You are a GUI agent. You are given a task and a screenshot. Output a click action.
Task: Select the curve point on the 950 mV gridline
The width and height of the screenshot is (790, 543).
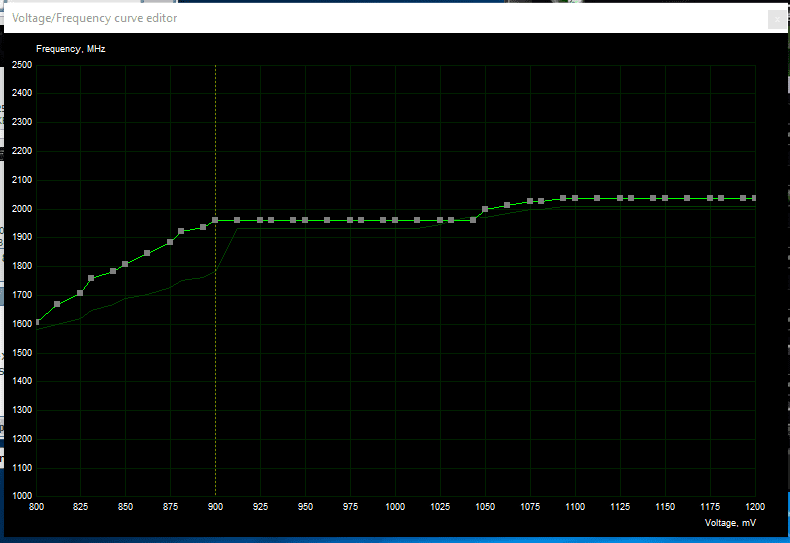(305, 221)
